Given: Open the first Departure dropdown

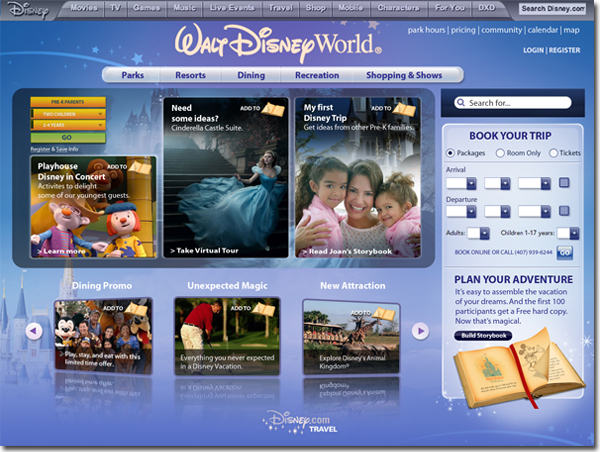Looking at the screenshot, I should tap(461, 211).
